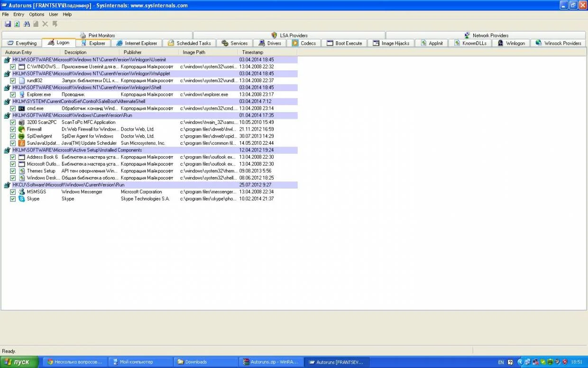Screen dimensions: 588x368
Task: Disable the SunJavaUpdate entry checkbox
Action: [13, 143]
